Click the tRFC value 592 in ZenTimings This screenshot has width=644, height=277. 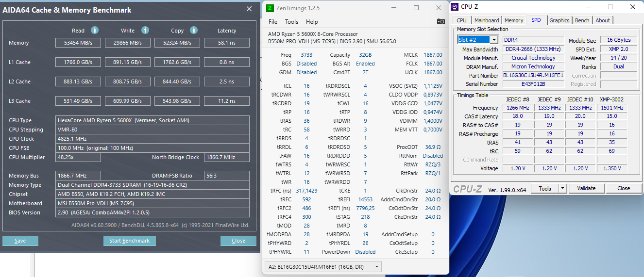point(306,199)
